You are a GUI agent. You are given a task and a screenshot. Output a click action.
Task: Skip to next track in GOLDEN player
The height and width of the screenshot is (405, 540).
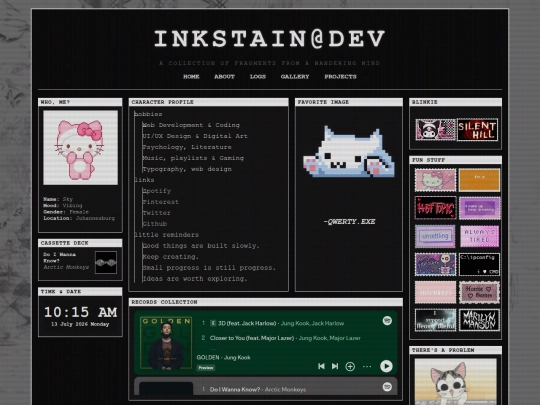[335, 366]
